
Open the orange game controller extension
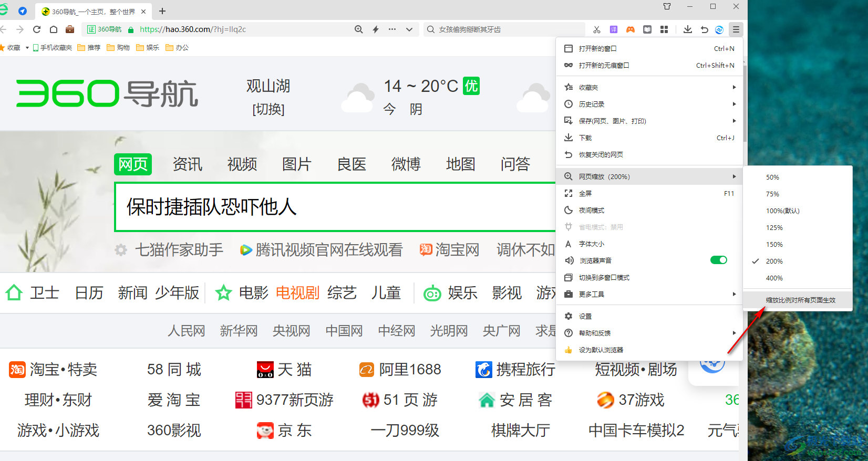click(x=630, y=29)
